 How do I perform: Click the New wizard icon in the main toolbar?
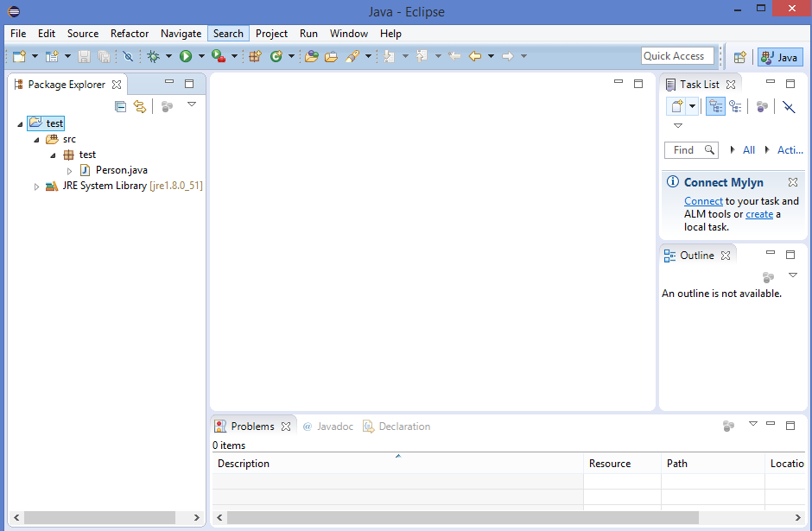point(19,56)
